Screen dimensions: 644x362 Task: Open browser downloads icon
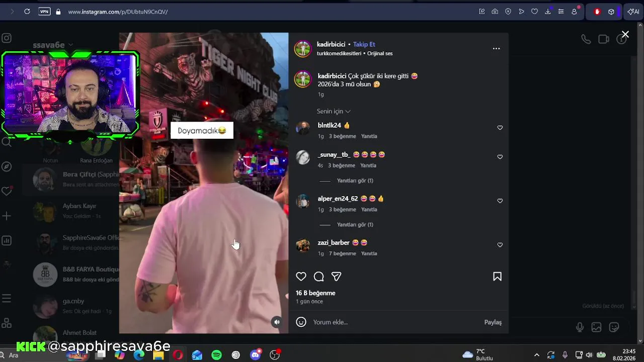(547, 12)
